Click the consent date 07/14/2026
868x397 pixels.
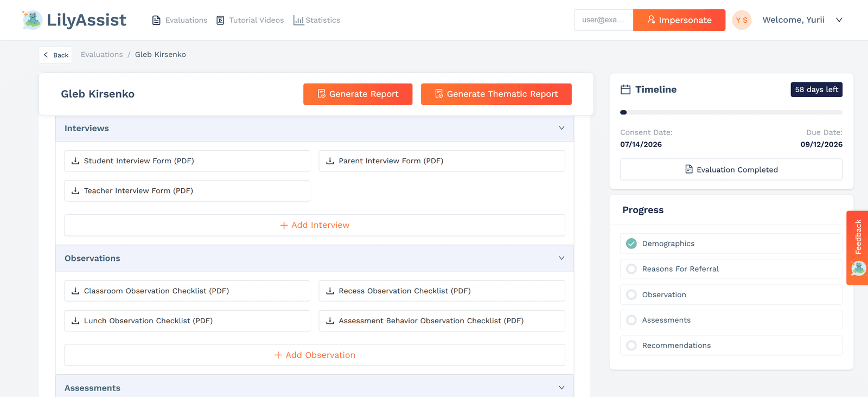tap(641, 144)
